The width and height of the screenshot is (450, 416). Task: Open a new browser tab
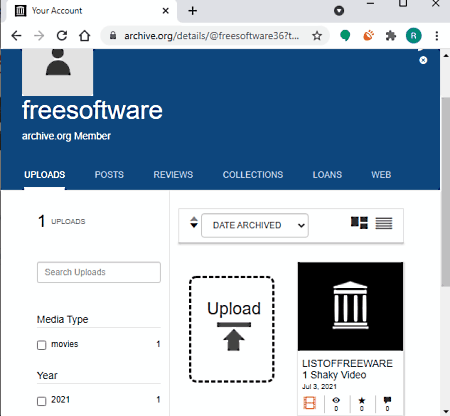192,11
